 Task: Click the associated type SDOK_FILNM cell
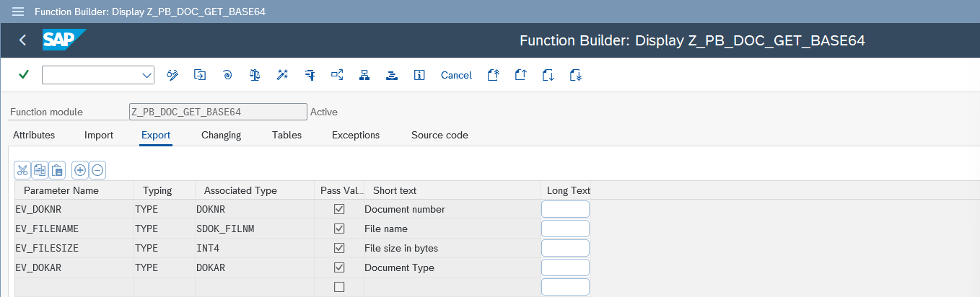click(255, 229)
